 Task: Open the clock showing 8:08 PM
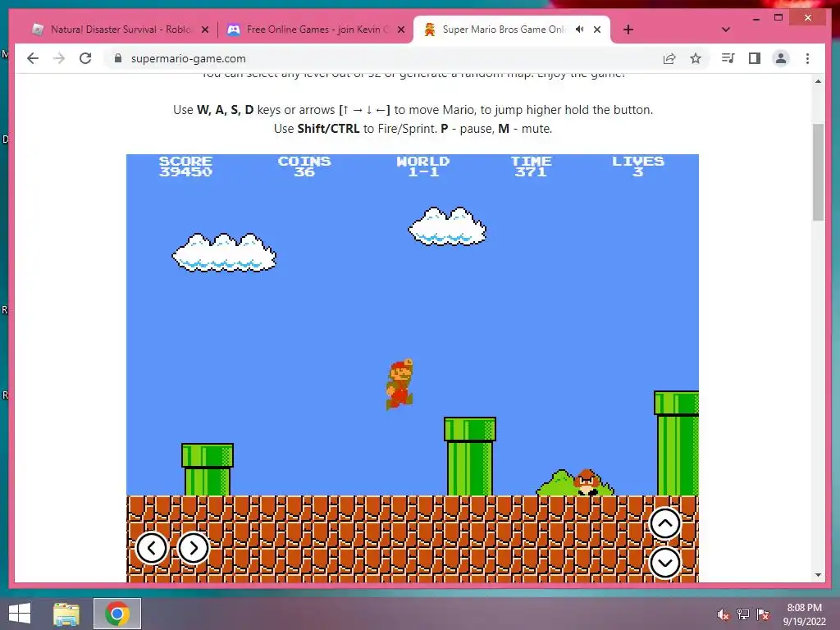tap(804, 614)
